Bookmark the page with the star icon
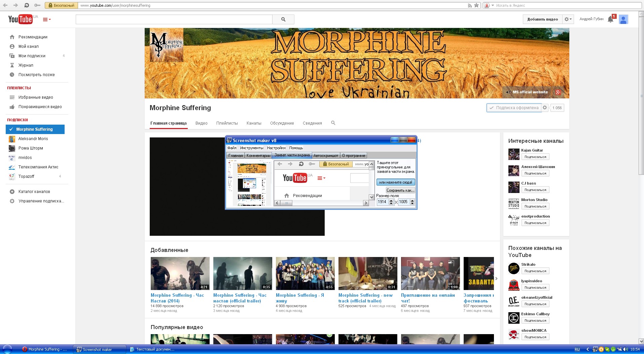 click(476, 5)
